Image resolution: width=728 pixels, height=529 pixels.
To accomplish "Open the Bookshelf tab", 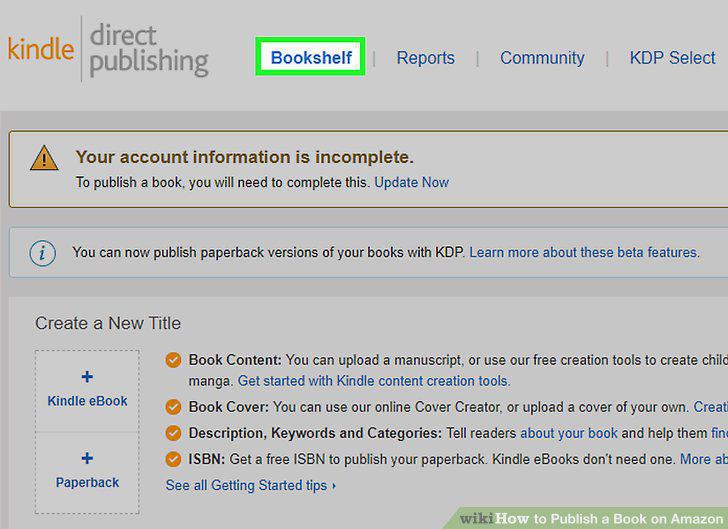I will (x=311, y=58).
